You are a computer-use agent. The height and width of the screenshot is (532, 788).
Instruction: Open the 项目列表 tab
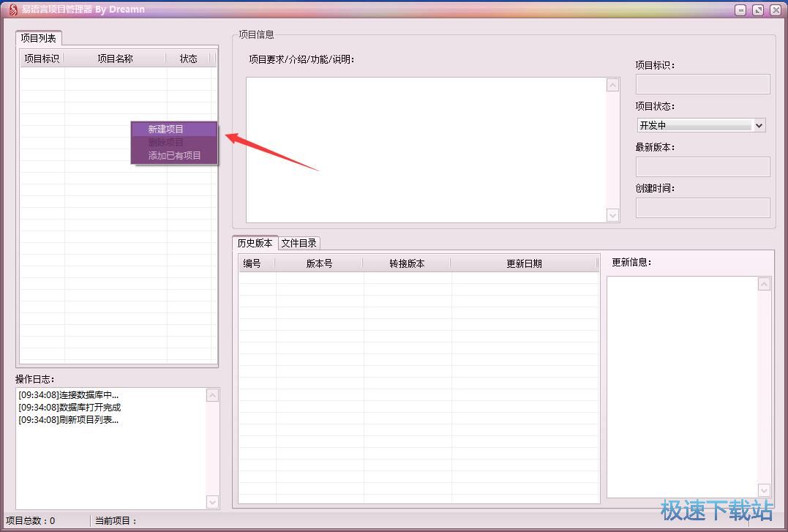pyautogui.click(x=39, y=38)
